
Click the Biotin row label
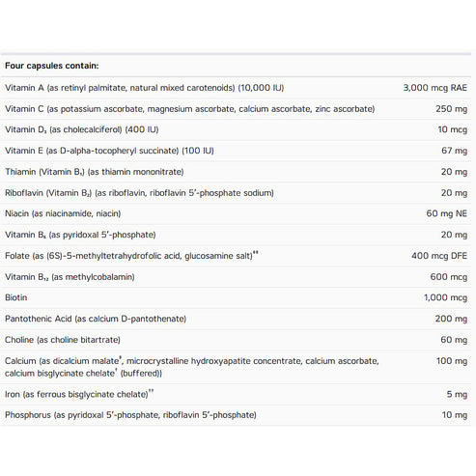[16, 297]
